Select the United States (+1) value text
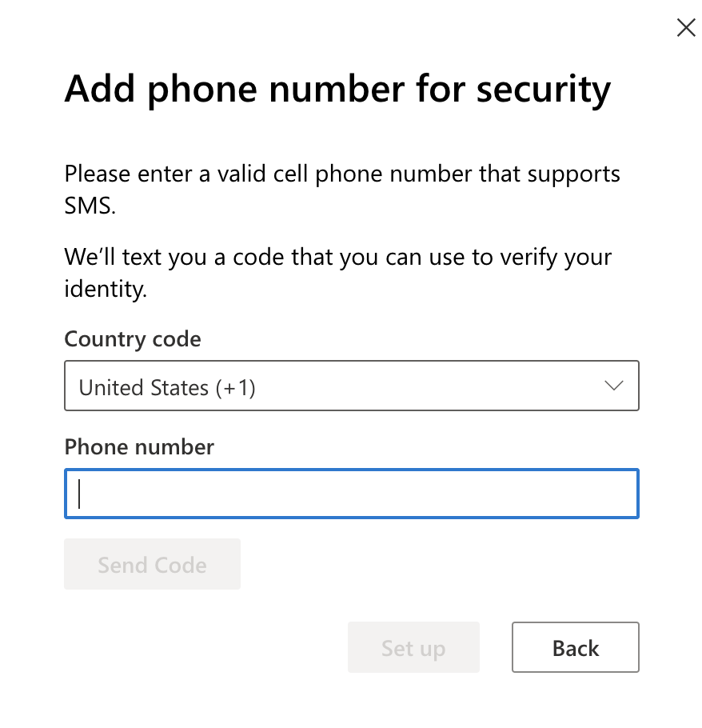Screen dimensions: 702x728 pyautogui.click(x=166, y=388)
